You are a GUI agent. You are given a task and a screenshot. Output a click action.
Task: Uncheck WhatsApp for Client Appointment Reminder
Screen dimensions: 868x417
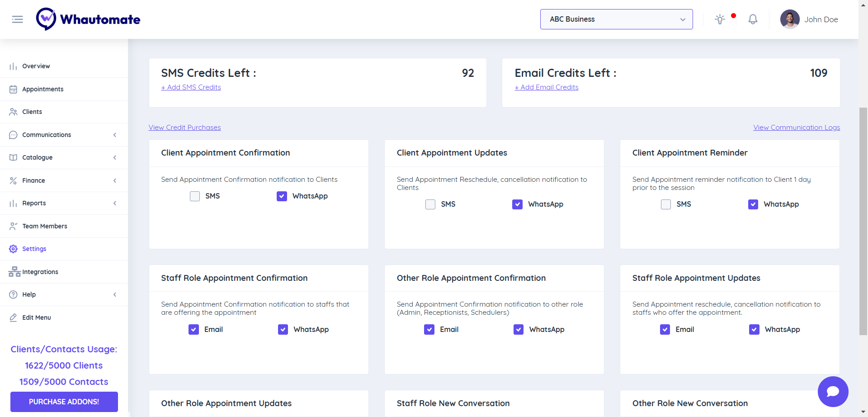753,204
